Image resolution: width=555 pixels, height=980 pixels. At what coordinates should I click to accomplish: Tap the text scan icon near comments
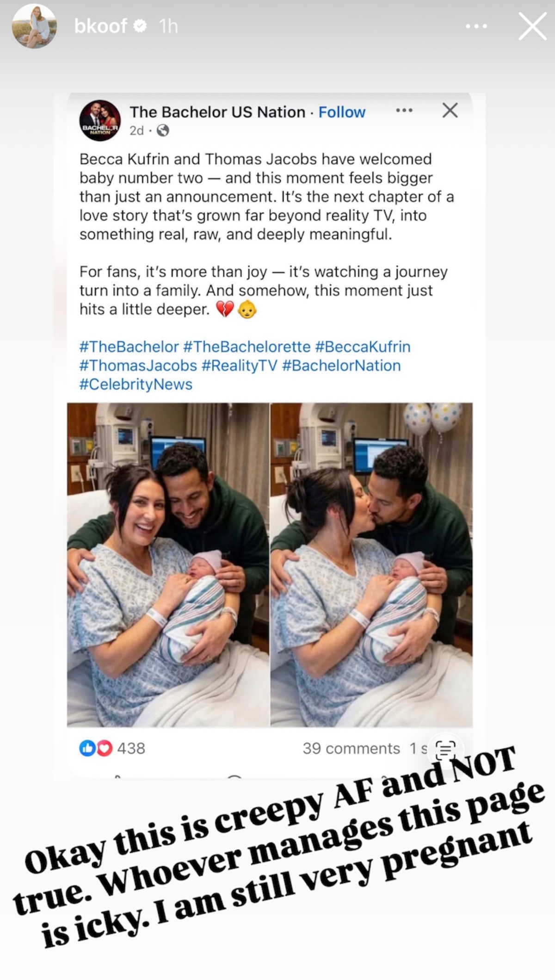coord(446,748)
